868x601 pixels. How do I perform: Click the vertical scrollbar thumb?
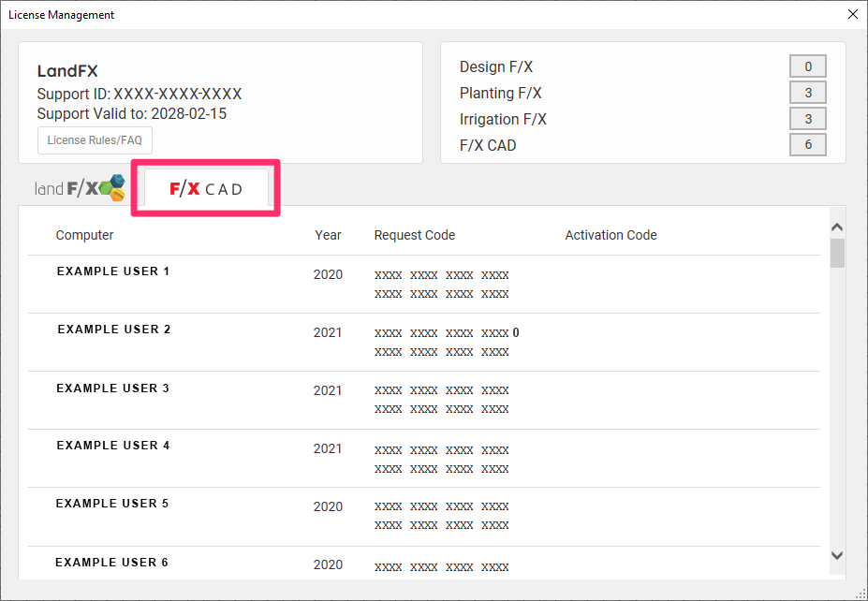837,254
